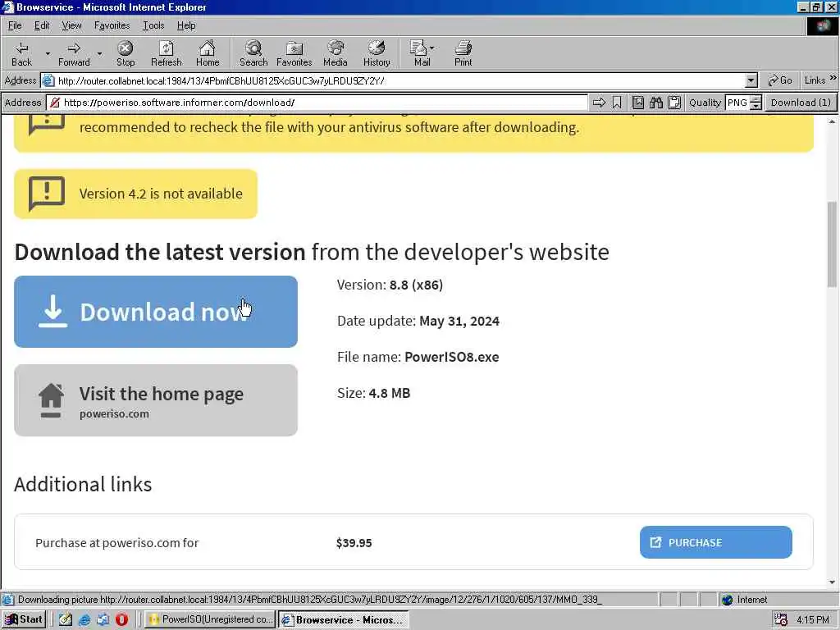840x630 pixels.
Task: Click the Browservice taskbar button
Action: 344,620
